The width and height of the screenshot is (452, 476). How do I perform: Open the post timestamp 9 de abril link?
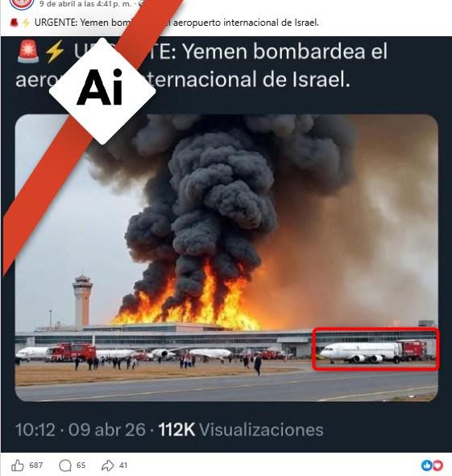click(x=85, y=4)
